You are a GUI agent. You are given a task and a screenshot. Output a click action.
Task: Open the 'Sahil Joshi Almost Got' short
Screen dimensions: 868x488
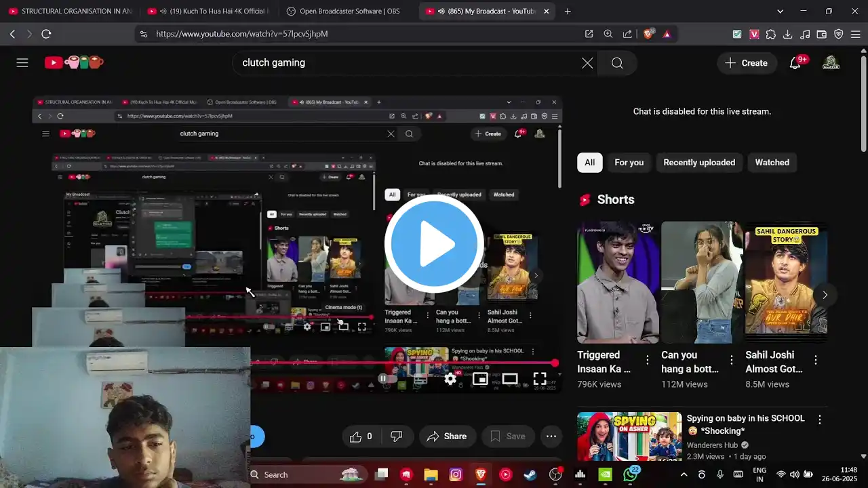[x=786, y=282]
